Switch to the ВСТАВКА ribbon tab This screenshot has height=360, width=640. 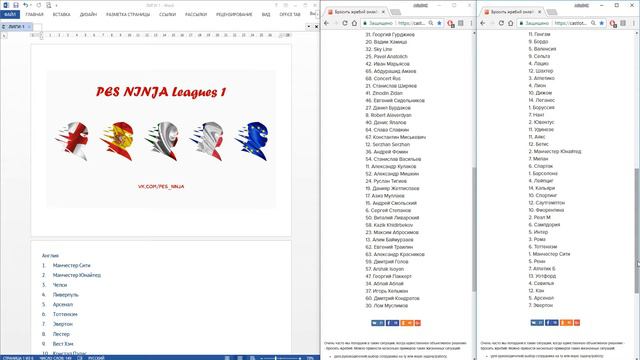(x=62, y=14)
